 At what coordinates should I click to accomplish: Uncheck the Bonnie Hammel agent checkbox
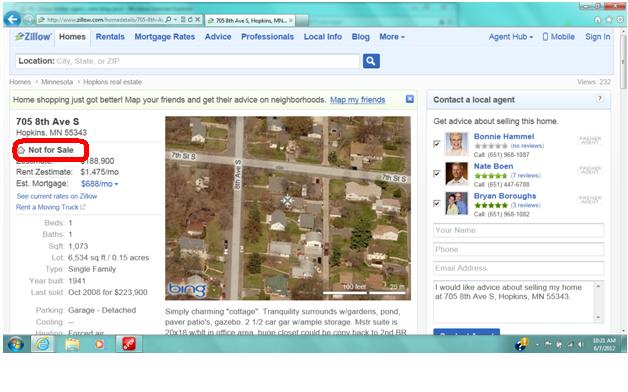437,144
